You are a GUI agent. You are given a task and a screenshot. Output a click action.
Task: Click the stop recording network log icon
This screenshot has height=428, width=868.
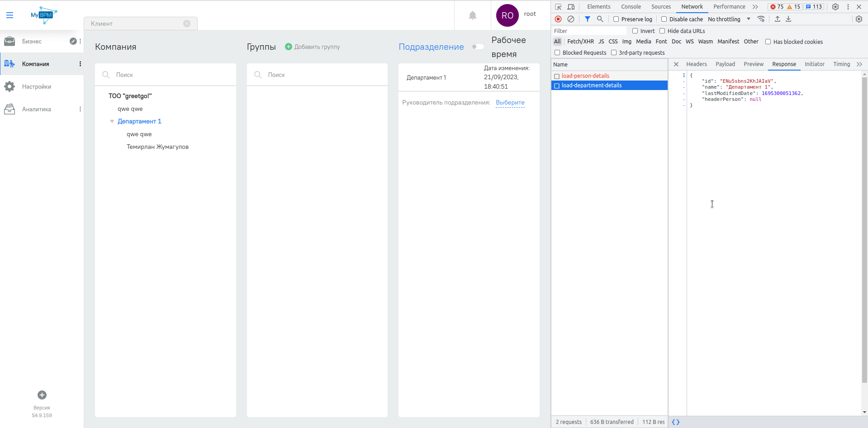pos(558,19)
